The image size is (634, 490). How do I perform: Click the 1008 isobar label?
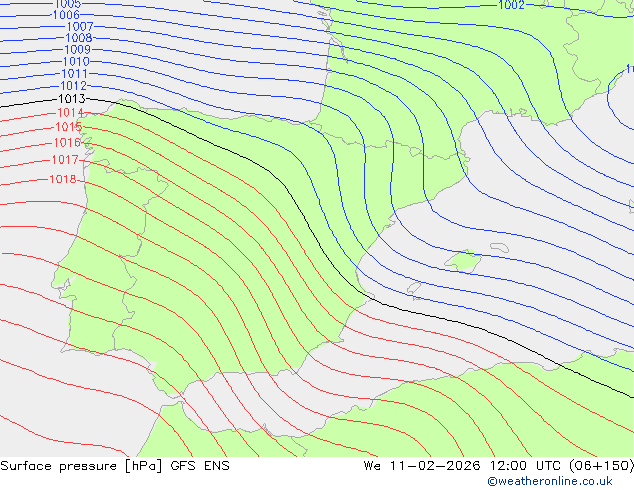click(x=79, y=38)
